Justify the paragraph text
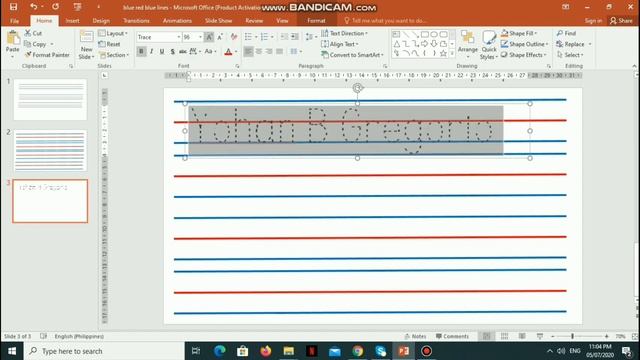The width and height of the screenshot is (640, 360). 280,51
